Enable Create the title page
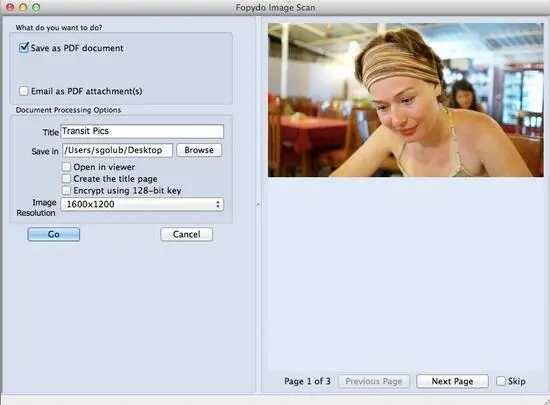The height and width of the screenshot is (405, 550). (x=66, y=178)
